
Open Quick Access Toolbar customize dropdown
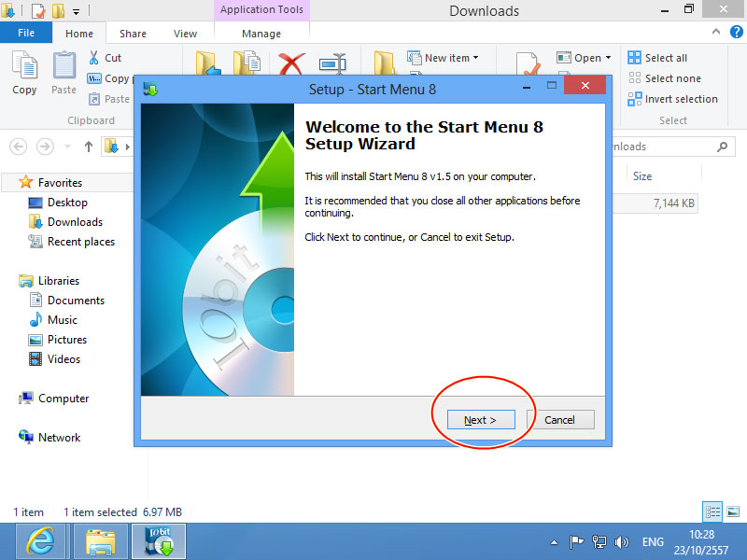(x=77, y=10)
